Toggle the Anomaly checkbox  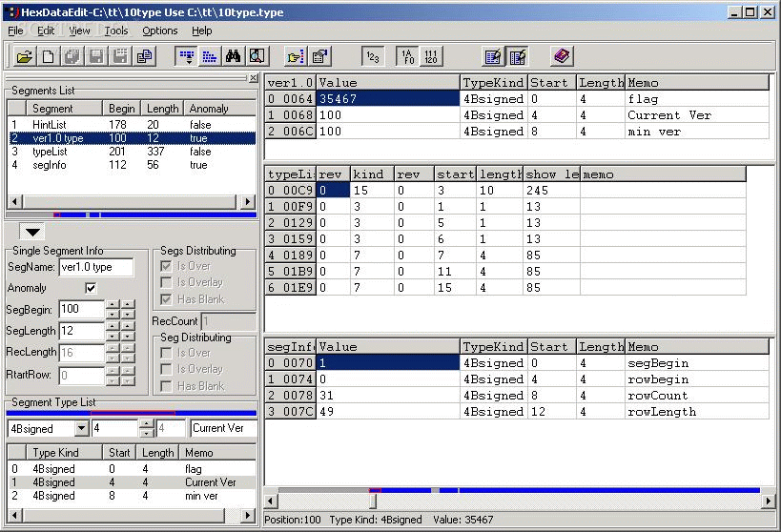[x=91, y=288]
